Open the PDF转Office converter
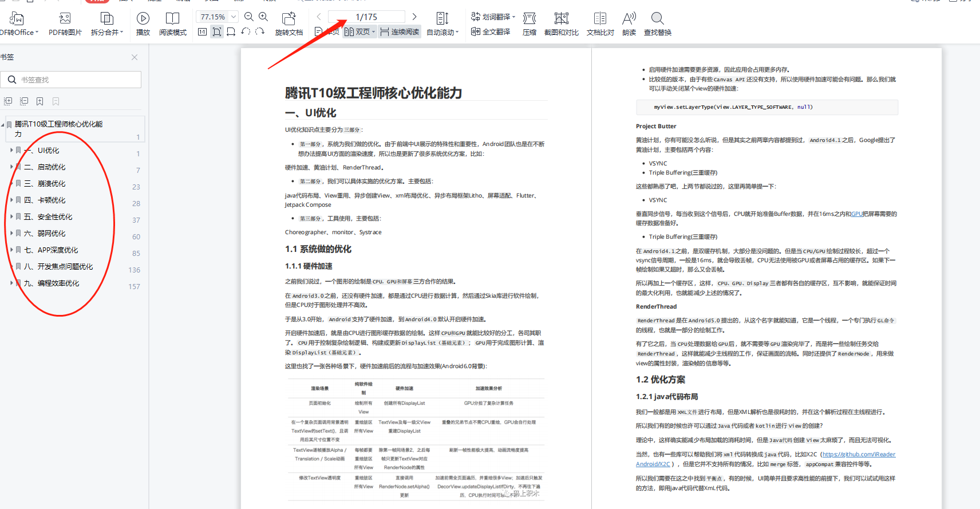 18,24
